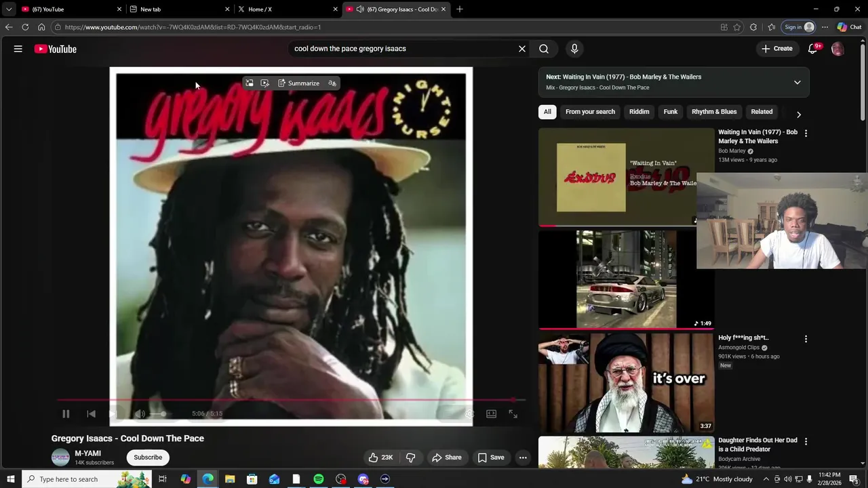The height and width of the screenshot is (488, 868).
Task: Open Spotify from the taskbar
Action: tap(318, 479)
